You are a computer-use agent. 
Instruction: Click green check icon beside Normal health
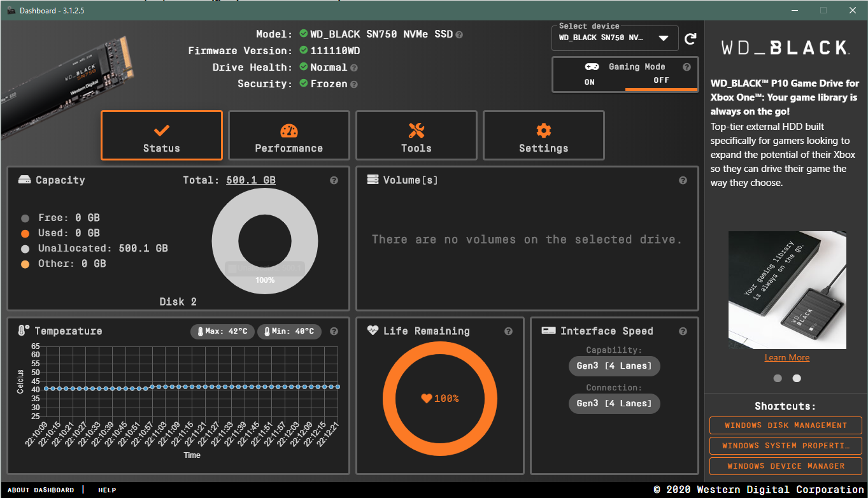click(x=304, y=67)
